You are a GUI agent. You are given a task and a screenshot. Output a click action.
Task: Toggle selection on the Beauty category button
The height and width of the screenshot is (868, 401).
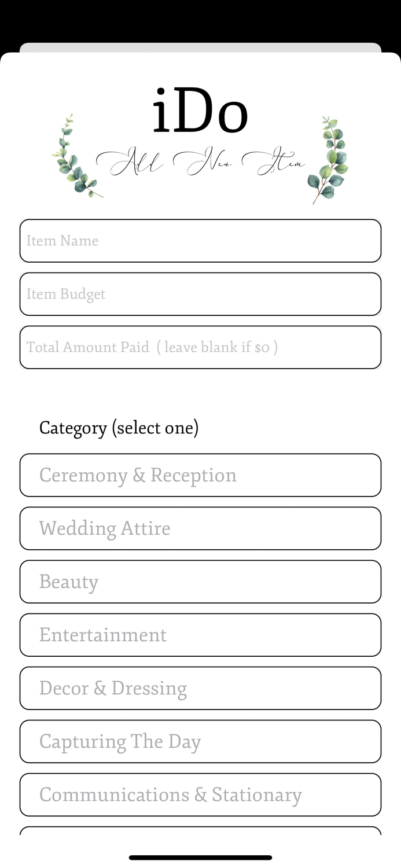[200, 581]
